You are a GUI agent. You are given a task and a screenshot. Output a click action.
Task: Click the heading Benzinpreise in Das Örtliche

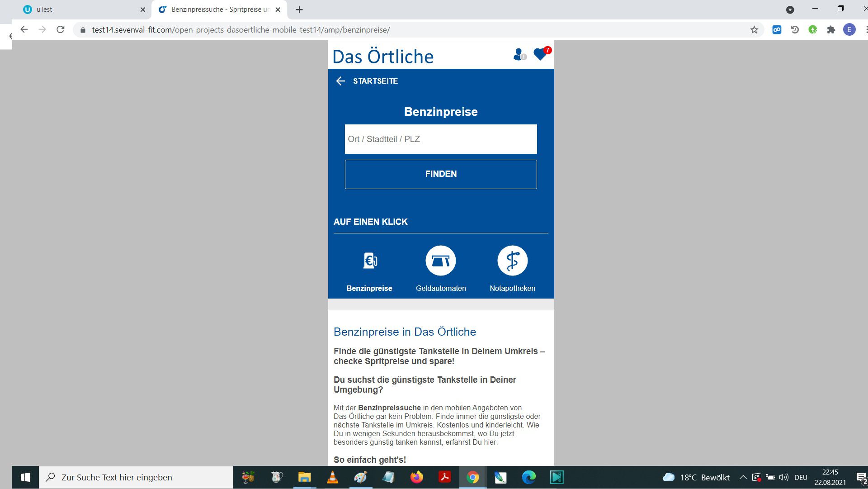(x=405, y=332)
